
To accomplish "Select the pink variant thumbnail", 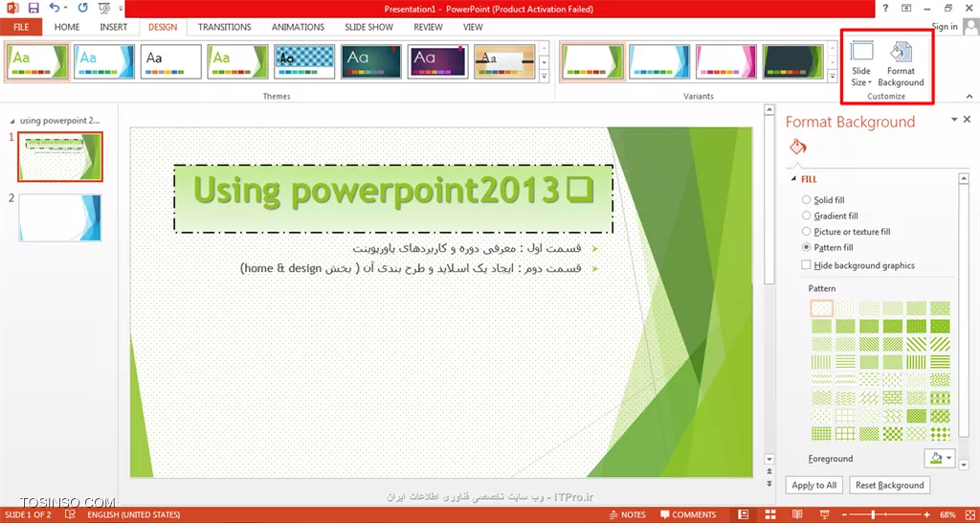I will click(726, 62).
